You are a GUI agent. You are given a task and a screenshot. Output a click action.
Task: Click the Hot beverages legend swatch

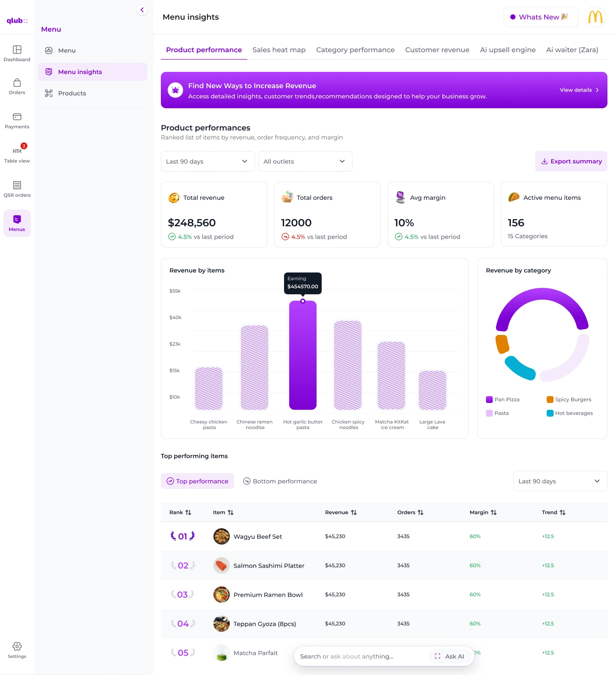tap(550, 413)
